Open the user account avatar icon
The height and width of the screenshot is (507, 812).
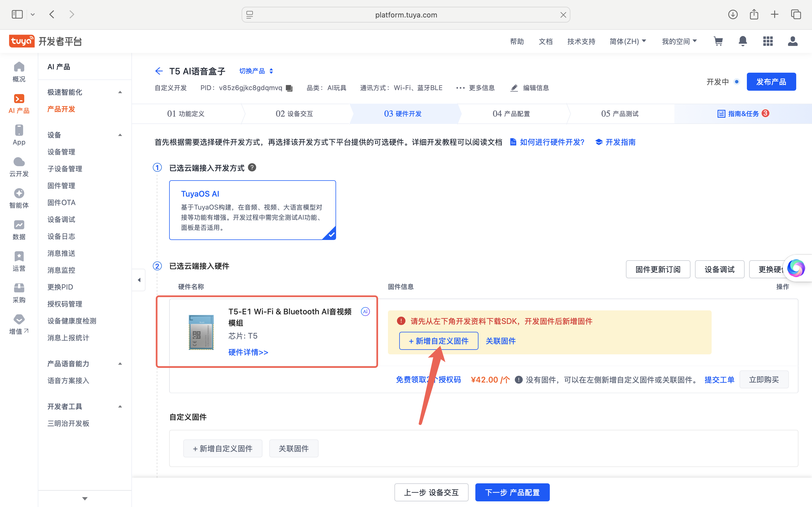click(x=793, y=41)
